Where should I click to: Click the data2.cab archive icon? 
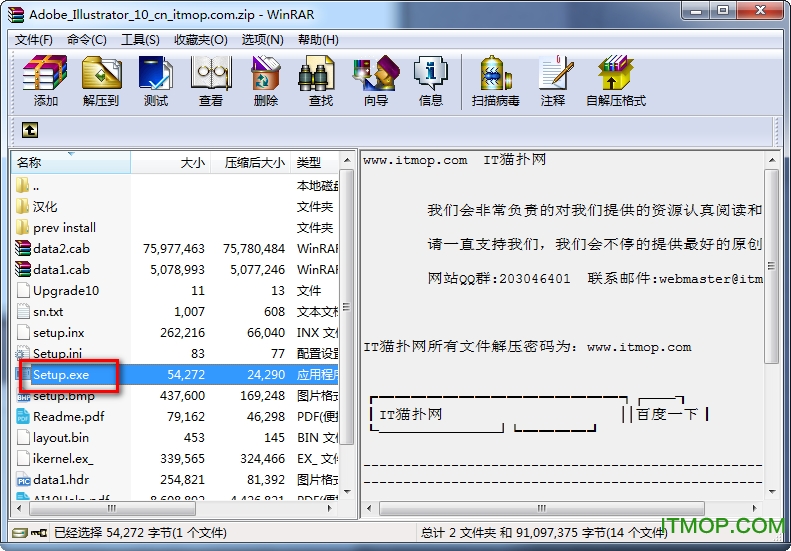coord(23,248)
